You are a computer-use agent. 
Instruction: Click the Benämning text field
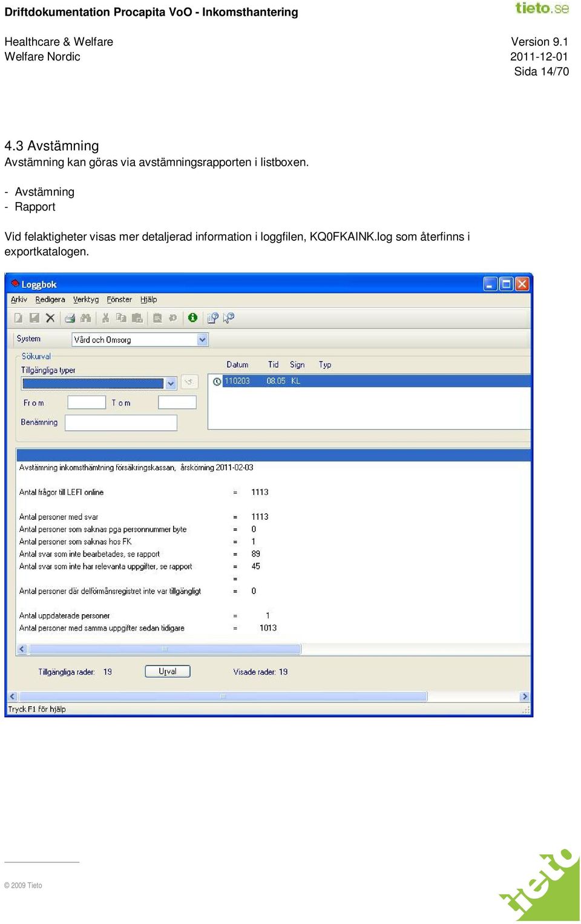121,422
